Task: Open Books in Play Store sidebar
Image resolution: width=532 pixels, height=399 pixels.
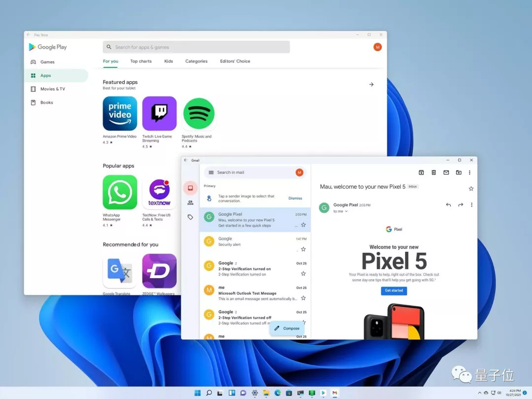Action: click(56, 102)
